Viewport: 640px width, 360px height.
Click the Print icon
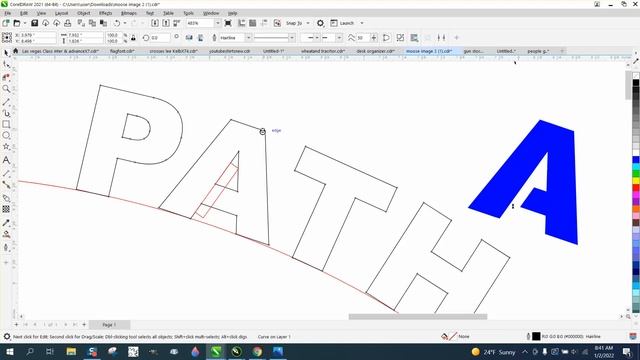(67, 23)
